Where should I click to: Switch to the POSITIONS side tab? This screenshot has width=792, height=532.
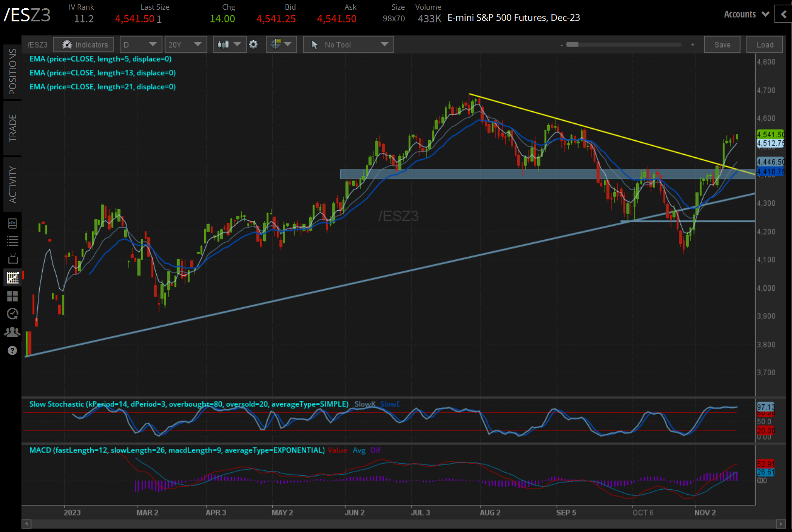tap(13, 72)
